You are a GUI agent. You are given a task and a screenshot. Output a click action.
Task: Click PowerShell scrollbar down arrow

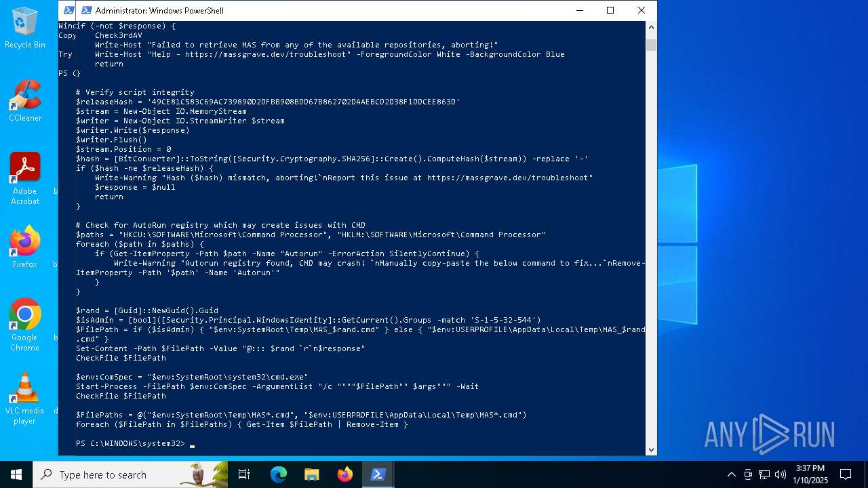(x=651, y=449)
